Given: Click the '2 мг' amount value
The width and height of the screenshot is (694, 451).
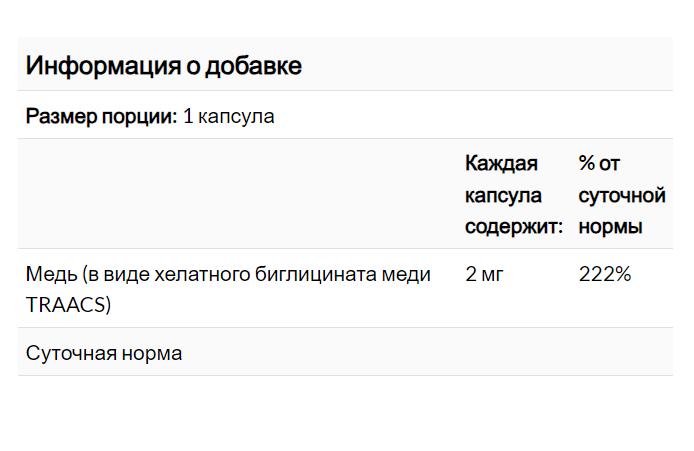Looking at the screenshot, I should 484,274.
